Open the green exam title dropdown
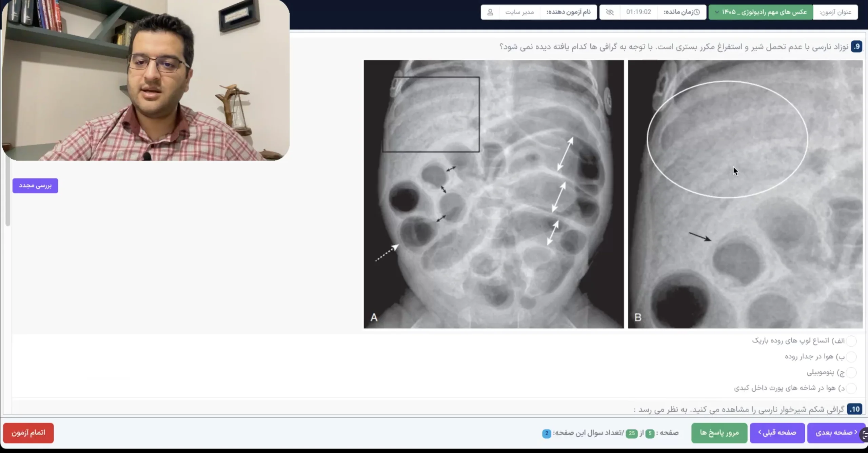 [x=761, y=12]
